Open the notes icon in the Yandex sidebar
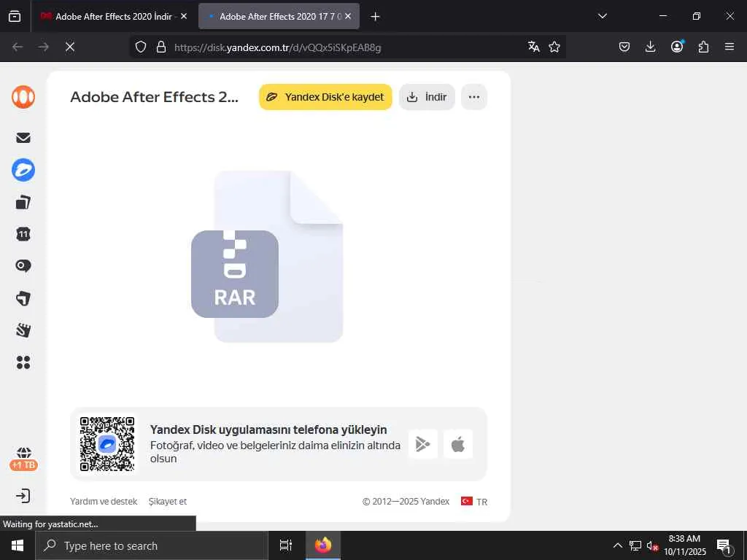Image resolution: width=747 pixels, height=560 pixels. [23, 298]
